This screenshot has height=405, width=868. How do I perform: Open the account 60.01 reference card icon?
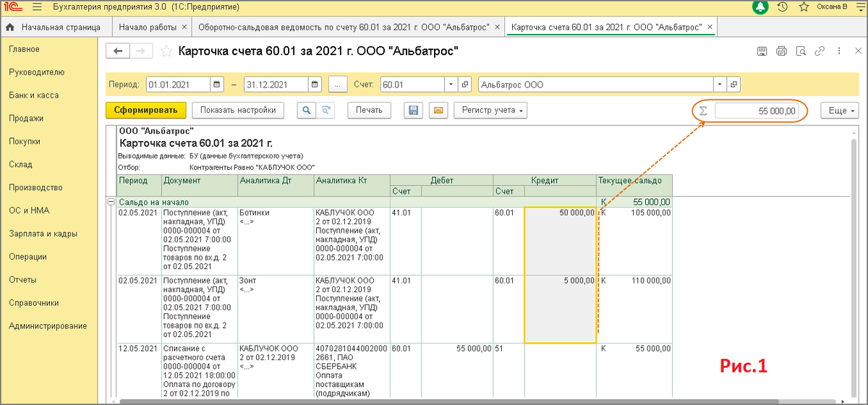tap(465, 85)
